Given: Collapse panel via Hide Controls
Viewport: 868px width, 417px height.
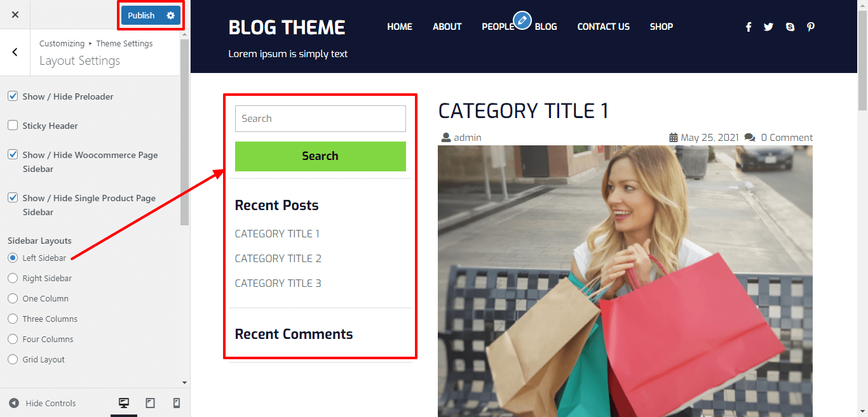Looking at the screenshot, I should tap(43, 403).
